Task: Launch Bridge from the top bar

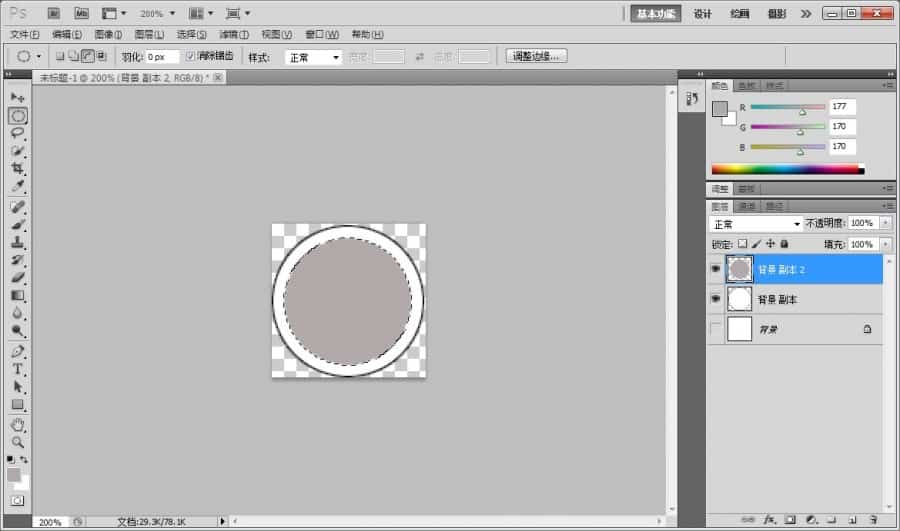Action: [54, 14]
